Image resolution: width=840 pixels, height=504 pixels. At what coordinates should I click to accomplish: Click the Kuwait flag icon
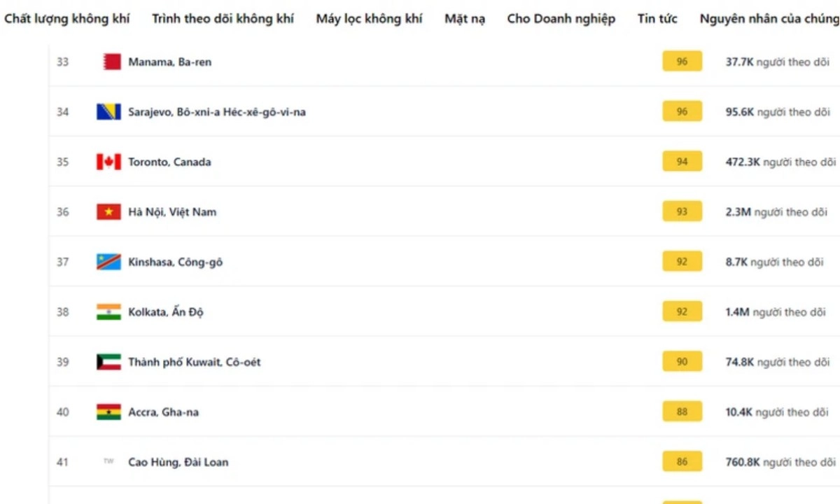[x=108, y=362]
